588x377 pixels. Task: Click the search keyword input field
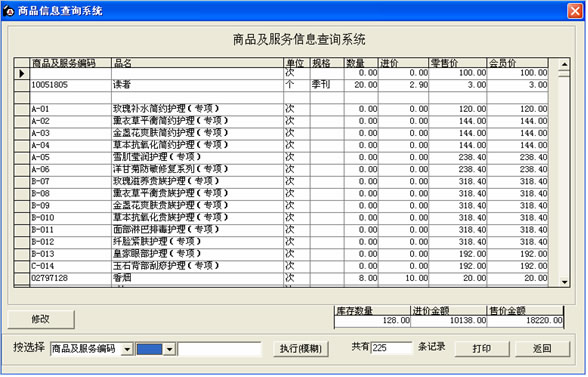(219, 349)
